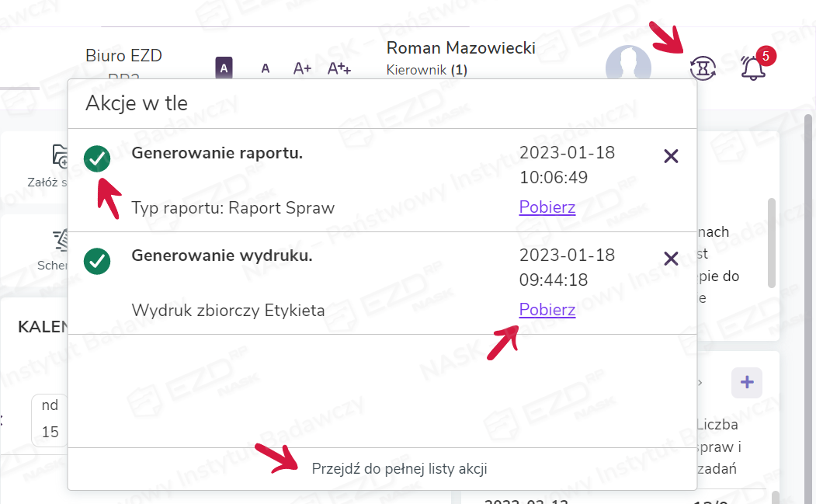Select the largest font size A++

tap(339, 68)
